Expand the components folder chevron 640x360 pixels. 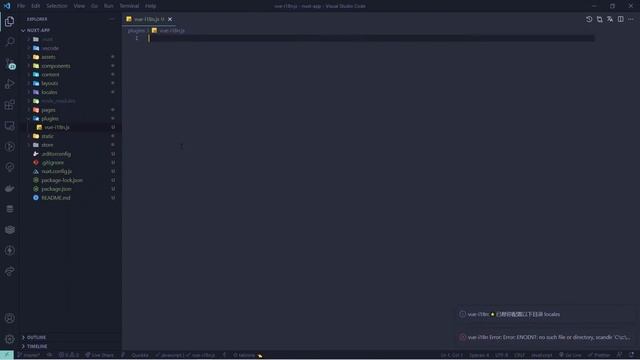(29, 66)
